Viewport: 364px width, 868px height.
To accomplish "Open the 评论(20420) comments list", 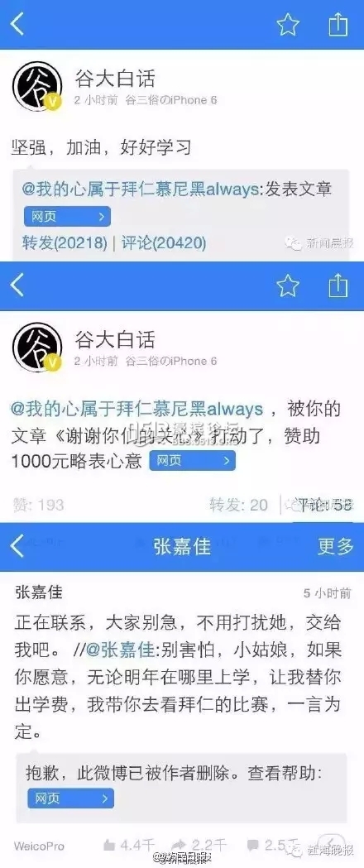I will point(164,242).
